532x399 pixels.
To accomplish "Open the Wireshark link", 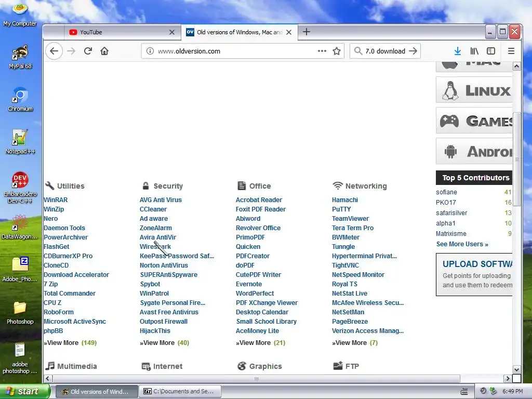I will coord(155,247).
